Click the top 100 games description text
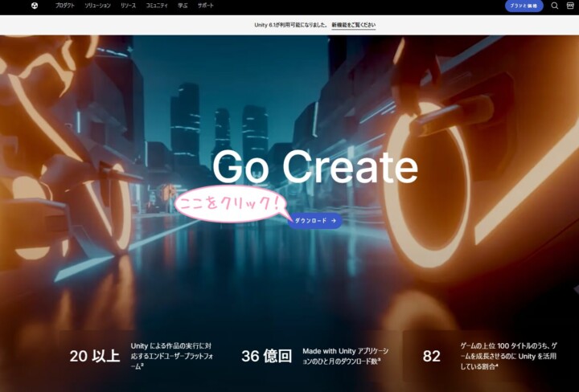 [508, 356]
